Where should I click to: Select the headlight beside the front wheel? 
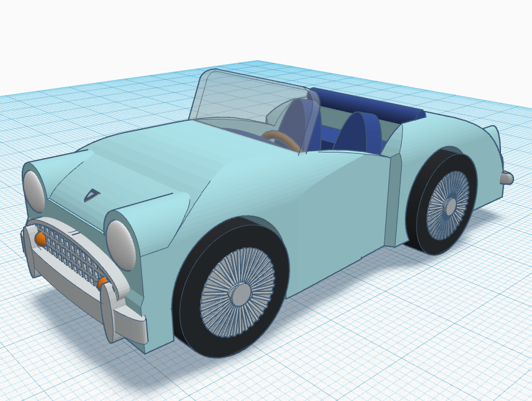(121, 245)
